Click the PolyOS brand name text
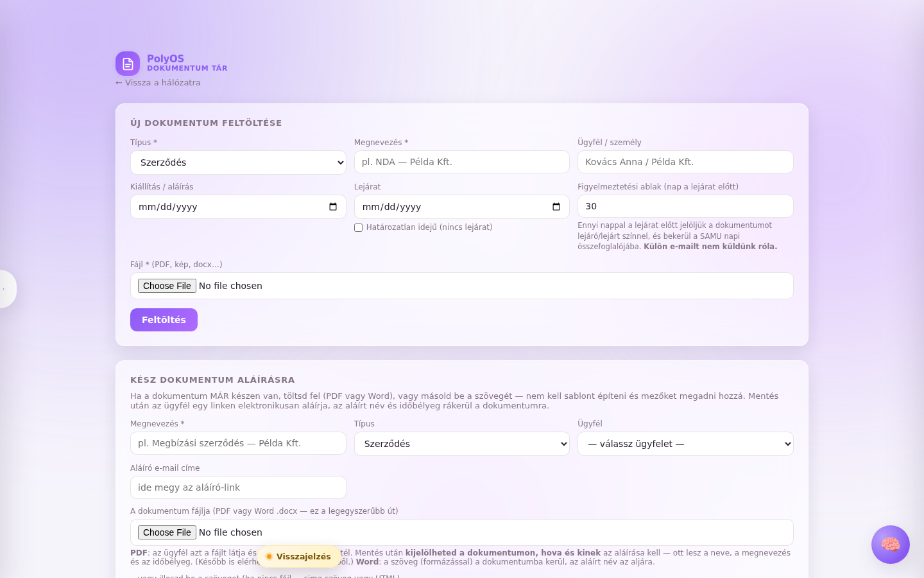This screenshot has height=578, width=924. tap(166, 58)
